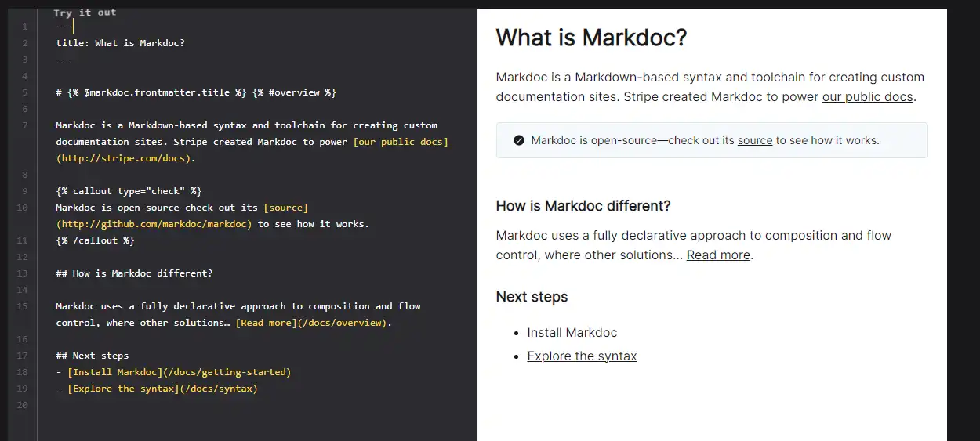Click the 'How is Markdoc different?' preview heading
980x441 pixels.
583,206
